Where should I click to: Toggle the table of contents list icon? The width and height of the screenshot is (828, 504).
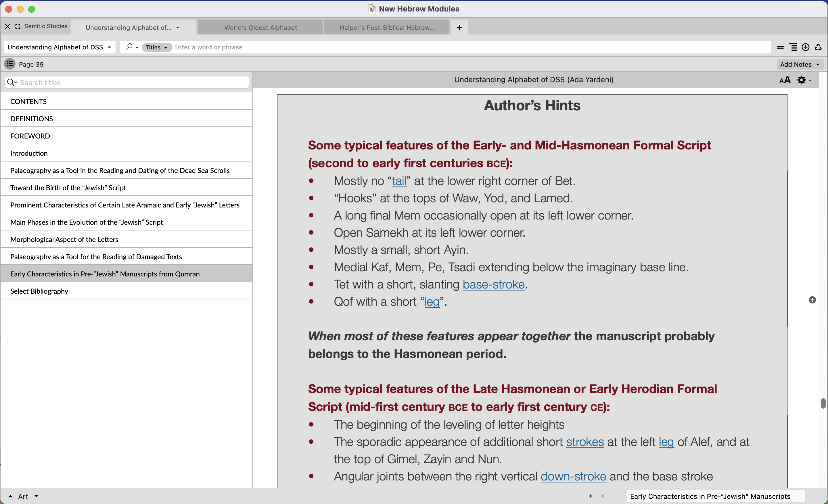[10, 64]
